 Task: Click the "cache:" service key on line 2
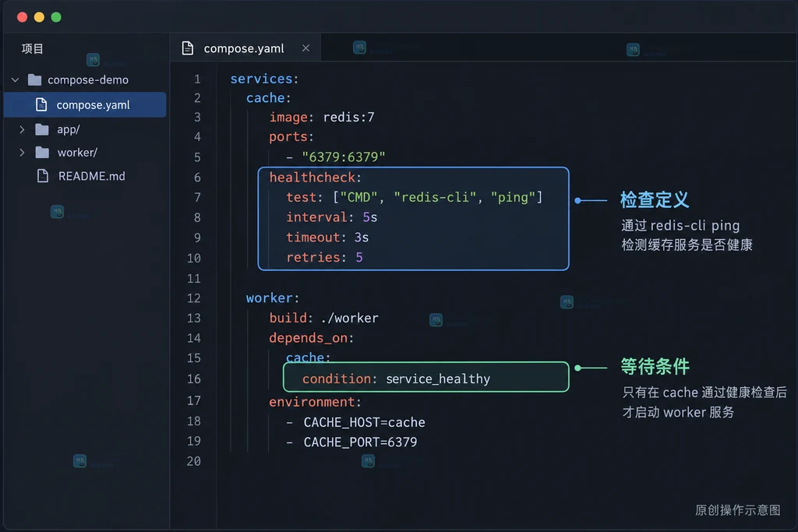269,97
